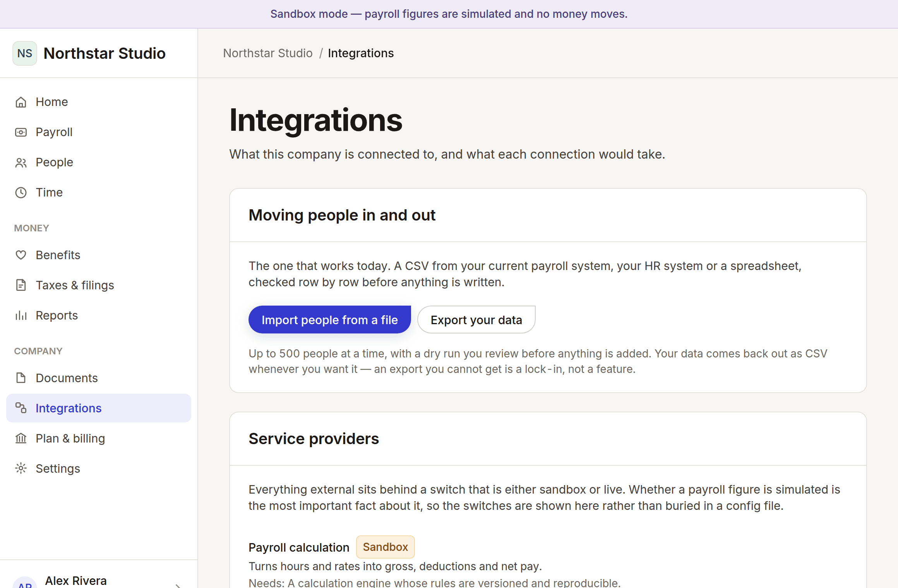The height and width of the screenshot is (588, 898).
Task: Click the Integrations breadcrumb text
Action: coord(361,53)
